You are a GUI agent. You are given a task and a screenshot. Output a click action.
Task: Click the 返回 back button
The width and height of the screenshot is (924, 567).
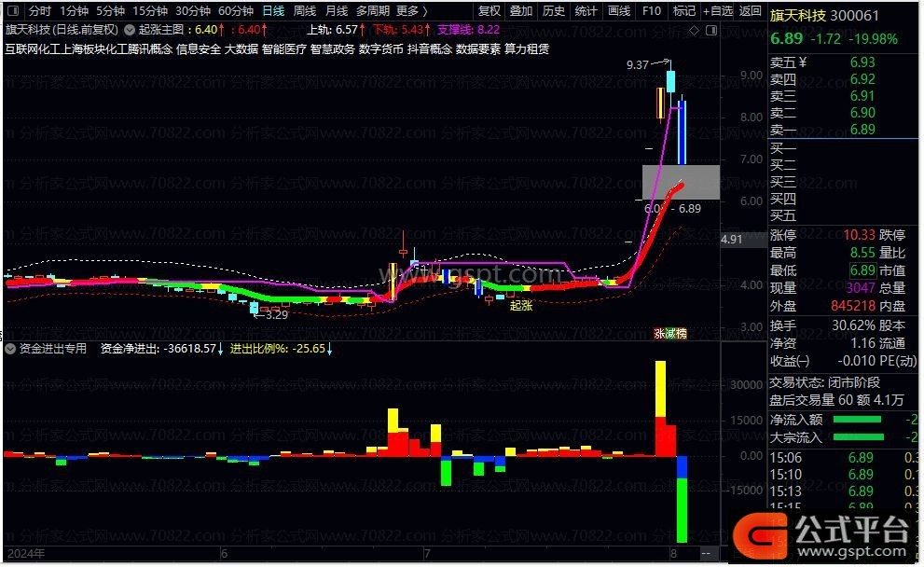point(751,10)
